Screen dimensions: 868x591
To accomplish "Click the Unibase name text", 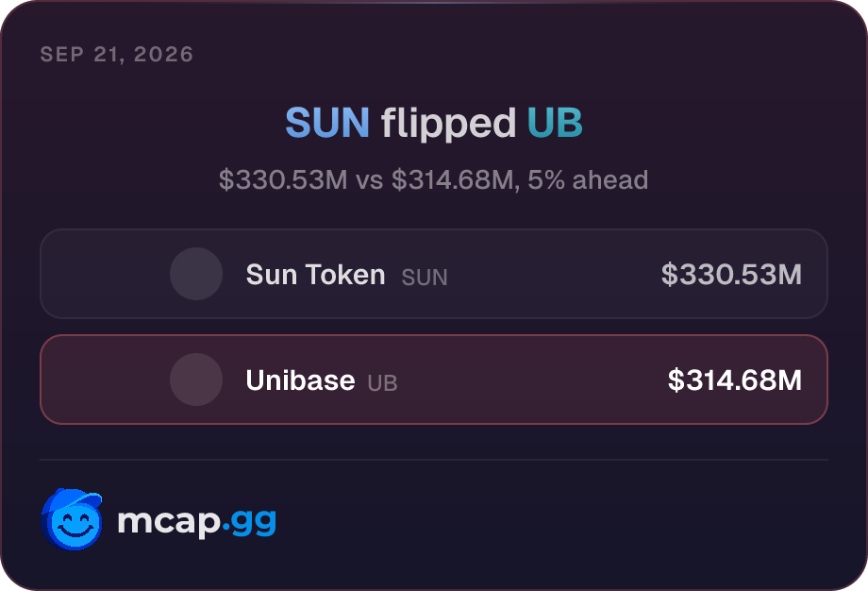I will [x=301, y=380].
